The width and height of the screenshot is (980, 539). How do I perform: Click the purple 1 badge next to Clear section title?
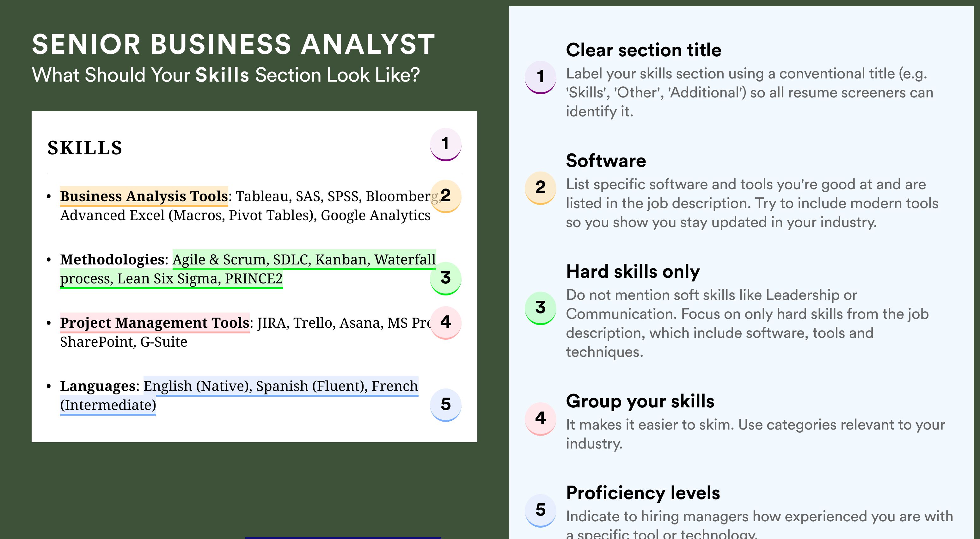541,77
